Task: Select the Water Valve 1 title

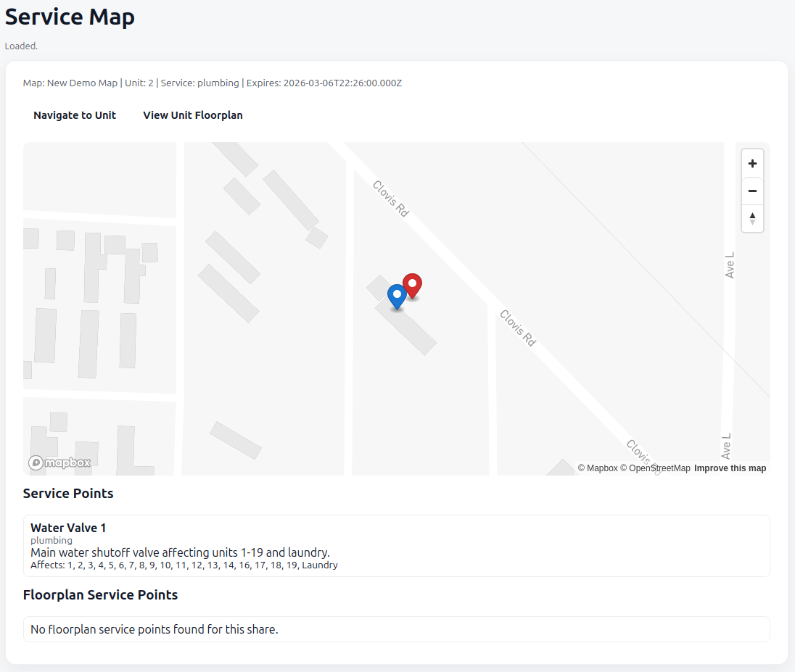Action: pos(68,528)
